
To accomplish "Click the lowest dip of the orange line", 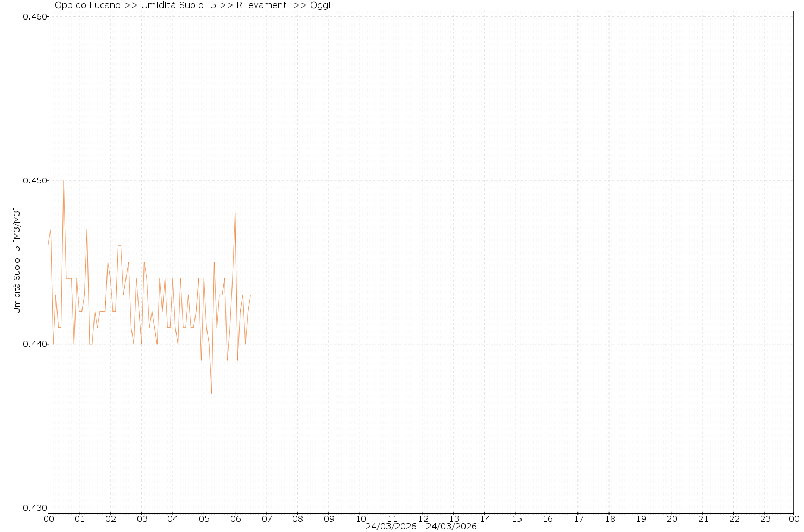I will [211, 392].
